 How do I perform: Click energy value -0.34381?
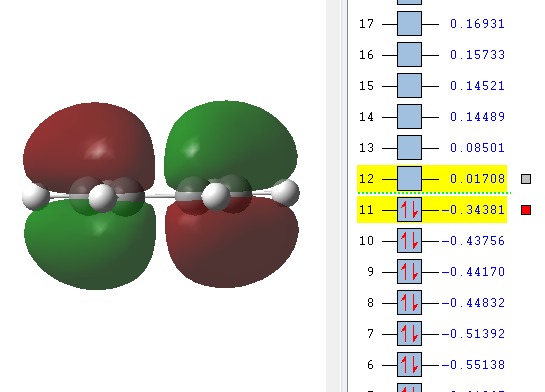pyautogui.click(x=473, y=210)
